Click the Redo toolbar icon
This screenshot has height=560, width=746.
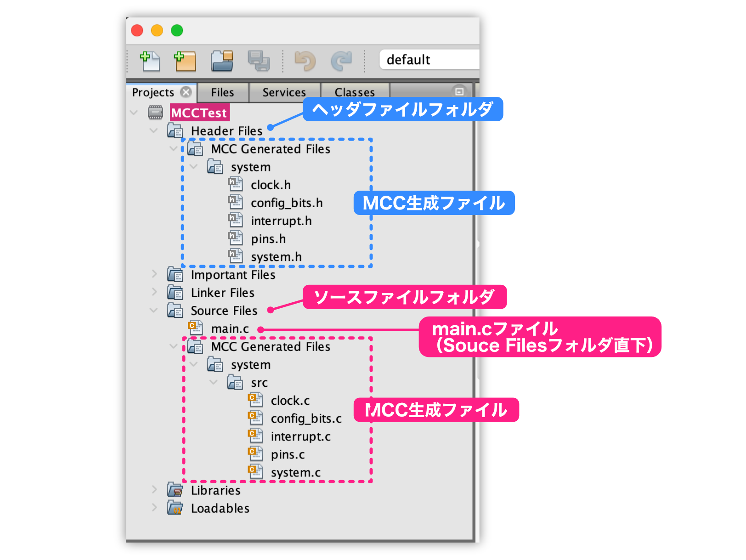(342, 61)
